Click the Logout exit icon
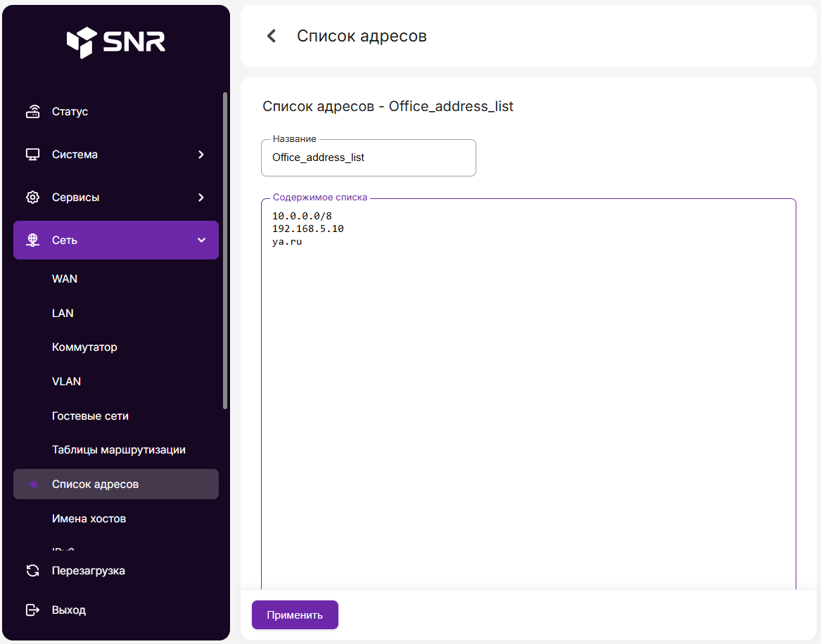Screen dimensions: 821x644 point(33,610)
